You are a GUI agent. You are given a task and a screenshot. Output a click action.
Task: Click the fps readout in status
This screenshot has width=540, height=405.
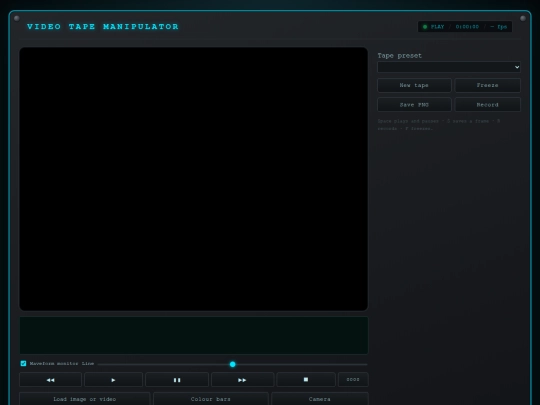point(498,27)
